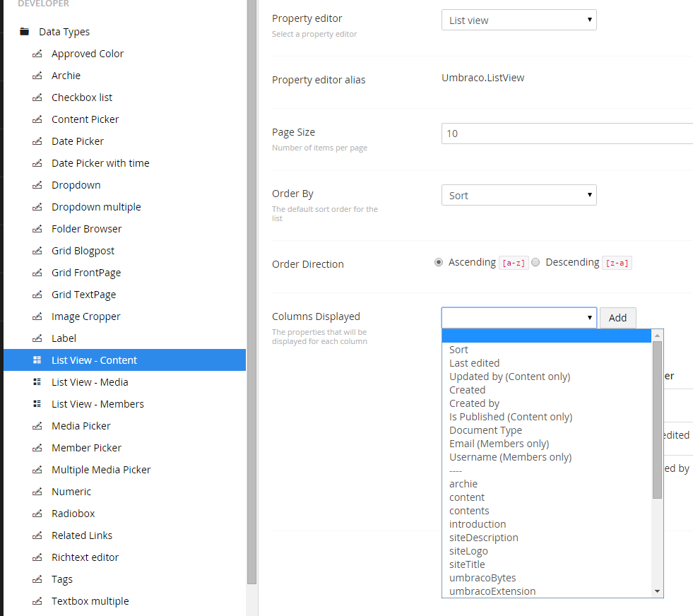
Task: Open the Order By Sort dropdown
Action: tap(519, 195)
